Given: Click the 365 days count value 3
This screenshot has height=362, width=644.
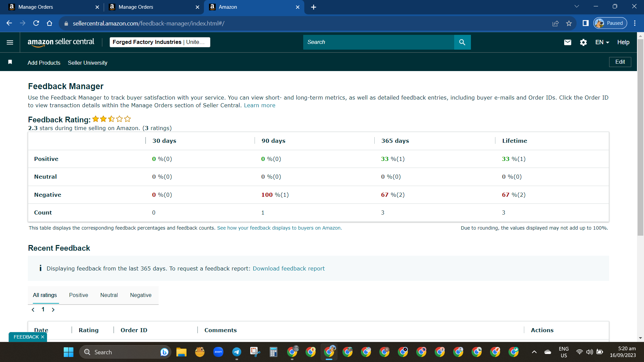Looking at the screenshot, I should pyautogui.click(x=383, y=213).
